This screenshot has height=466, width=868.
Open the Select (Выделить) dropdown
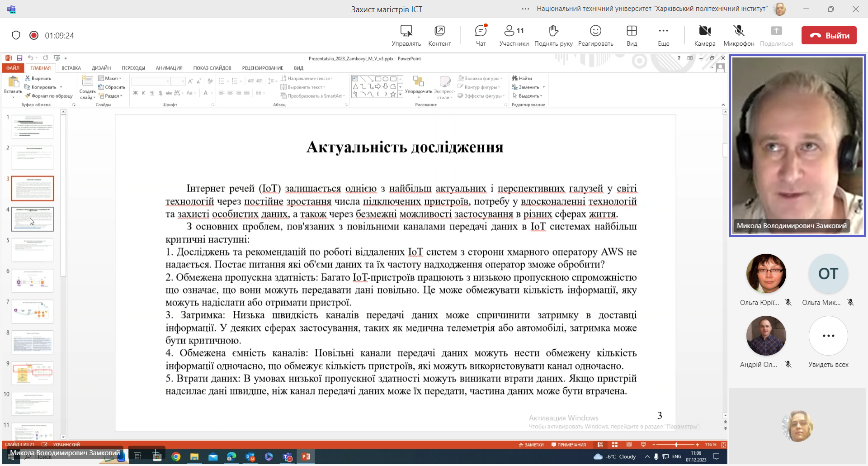click(x=528, y=96)
